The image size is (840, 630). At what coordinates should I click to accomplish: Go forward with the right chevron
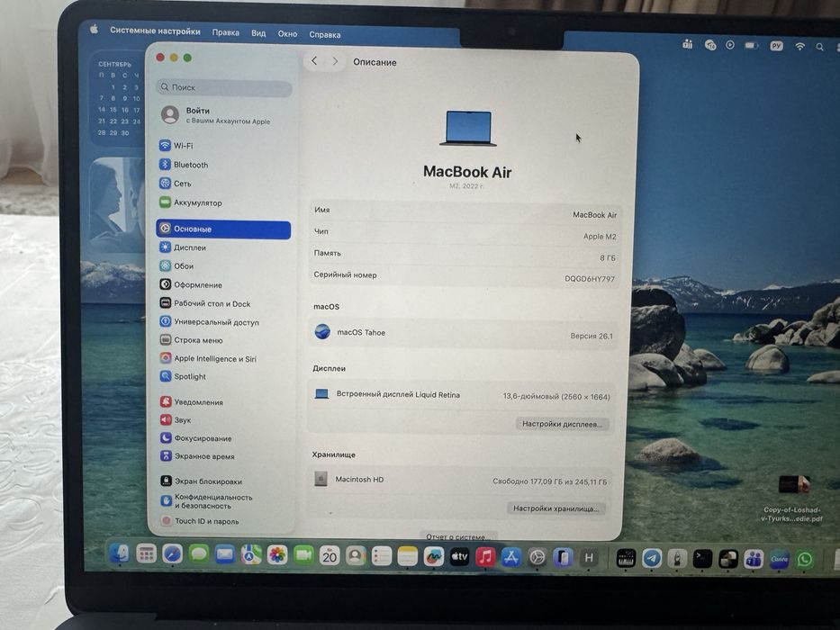click(x=335, y=61)
